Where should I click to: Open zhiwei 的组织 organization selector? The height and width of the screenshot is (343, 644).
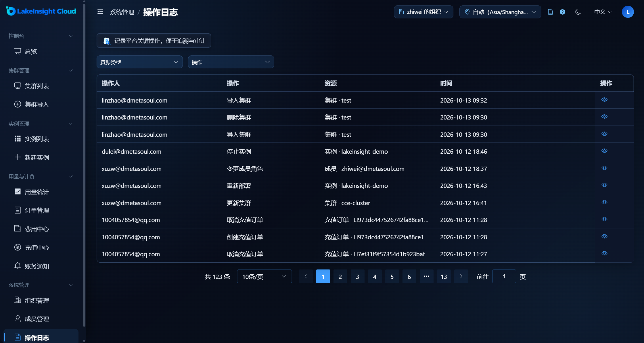[x=423, y=12]
